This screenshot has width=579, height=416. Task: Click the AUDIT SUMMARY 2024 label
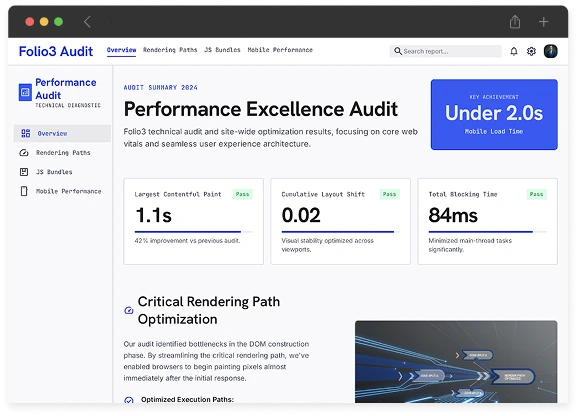tap(161, 87)
